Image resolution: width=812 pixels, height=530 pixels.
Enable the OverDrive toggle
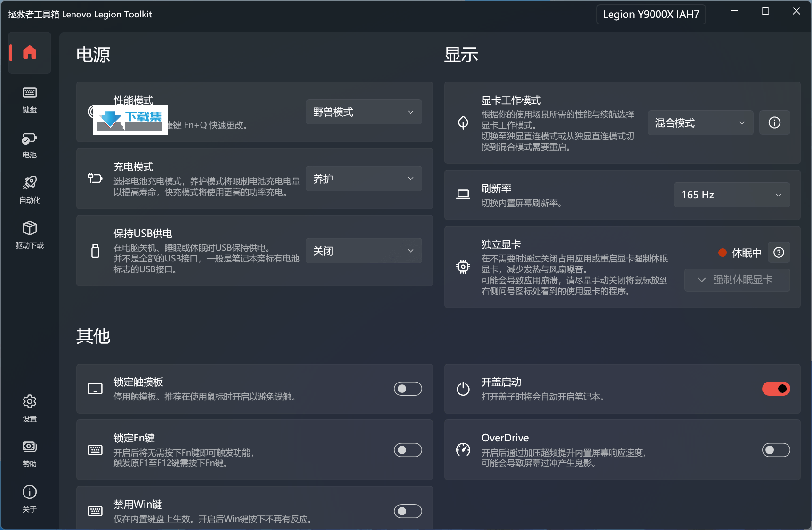776,450
